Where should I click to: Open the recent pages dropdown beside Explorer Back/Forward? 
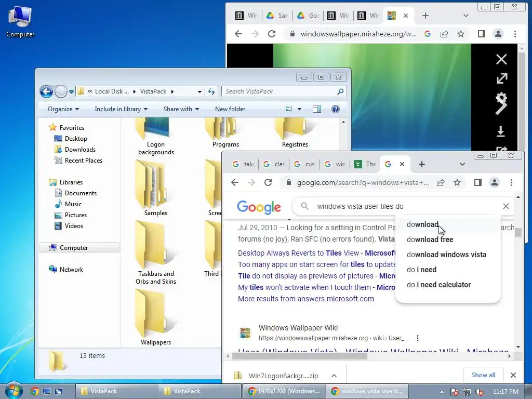click(x=71, y=91)
